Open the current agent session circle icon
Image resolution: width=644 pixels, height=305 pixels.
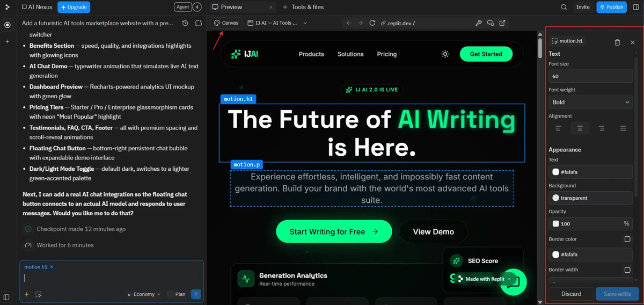7,25
